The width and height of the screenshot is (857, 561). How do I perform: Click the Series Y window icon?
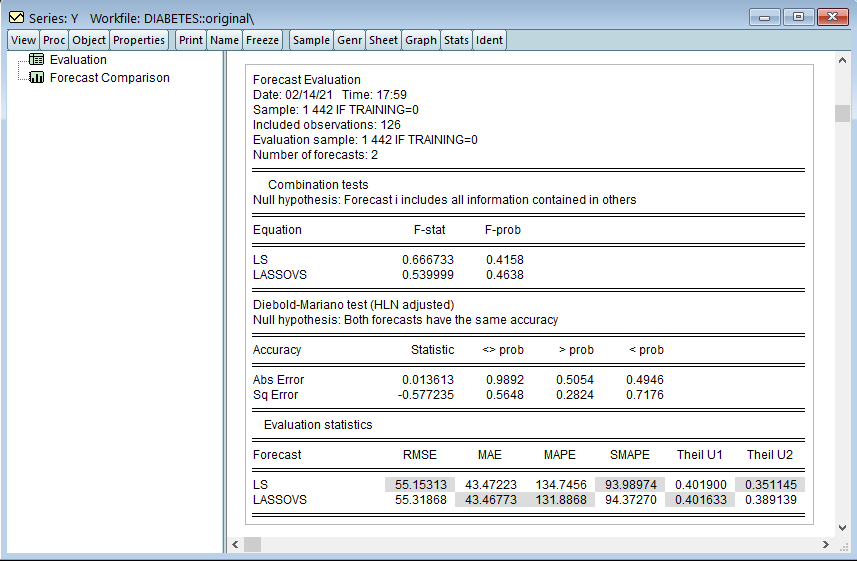pyautogui.click(x=16, y=17)
